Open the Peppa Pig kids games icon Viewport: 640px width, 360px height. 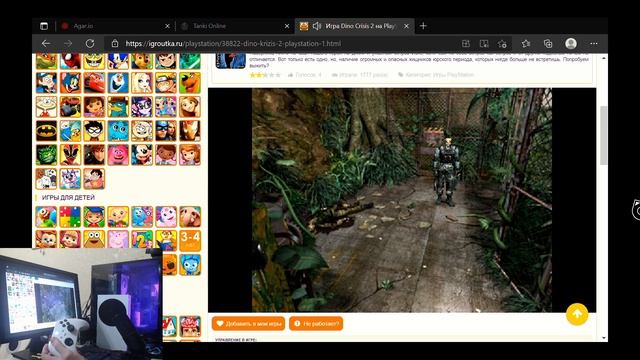118,240
